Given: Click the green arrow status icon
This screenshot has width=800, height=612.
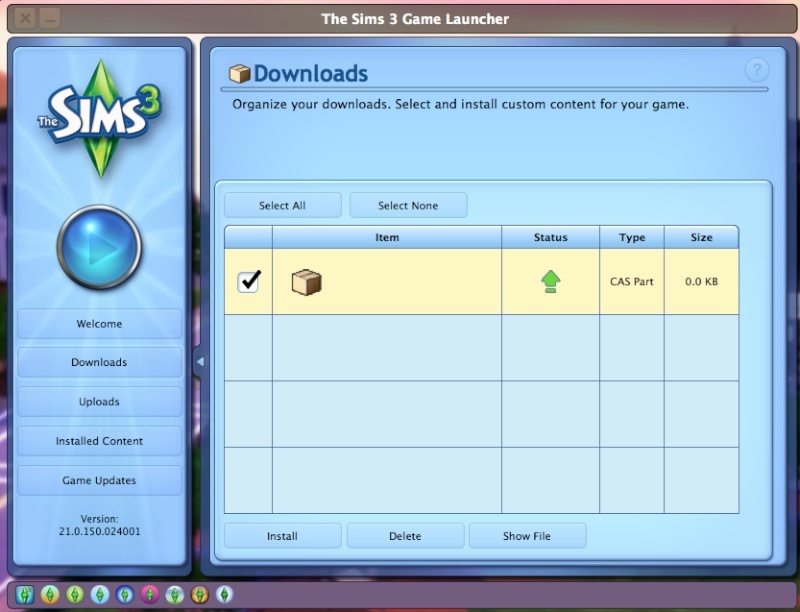Looking at the screenshot, I should click(x=551, y=282).
